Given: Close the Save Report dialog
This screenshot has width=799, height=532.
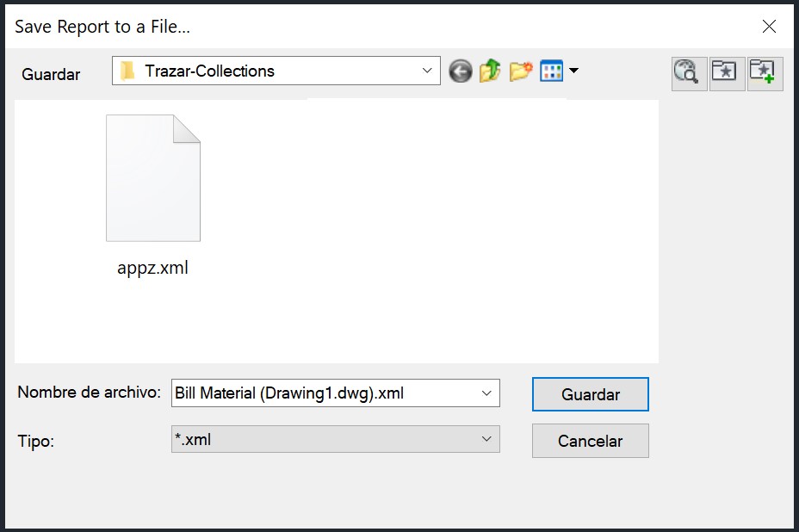Looking at the screenshot, I should click(x=769, y=27).
